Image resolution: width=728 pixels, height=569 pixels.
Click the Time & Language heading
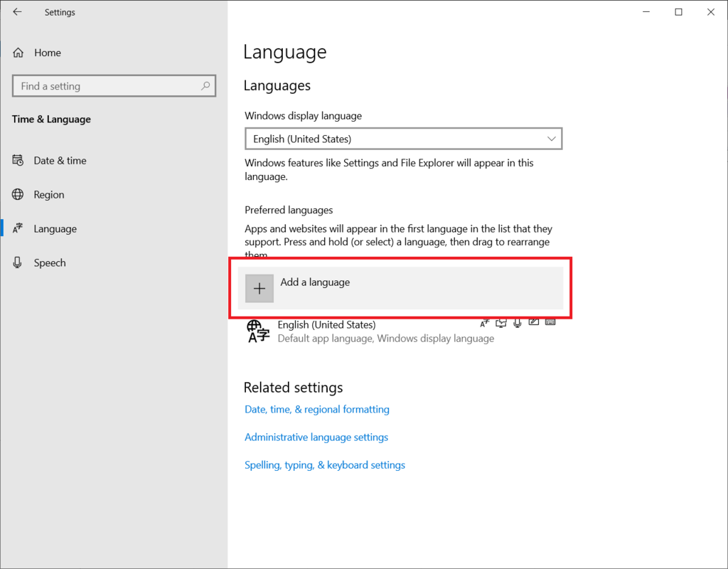[x=51, y=119]
